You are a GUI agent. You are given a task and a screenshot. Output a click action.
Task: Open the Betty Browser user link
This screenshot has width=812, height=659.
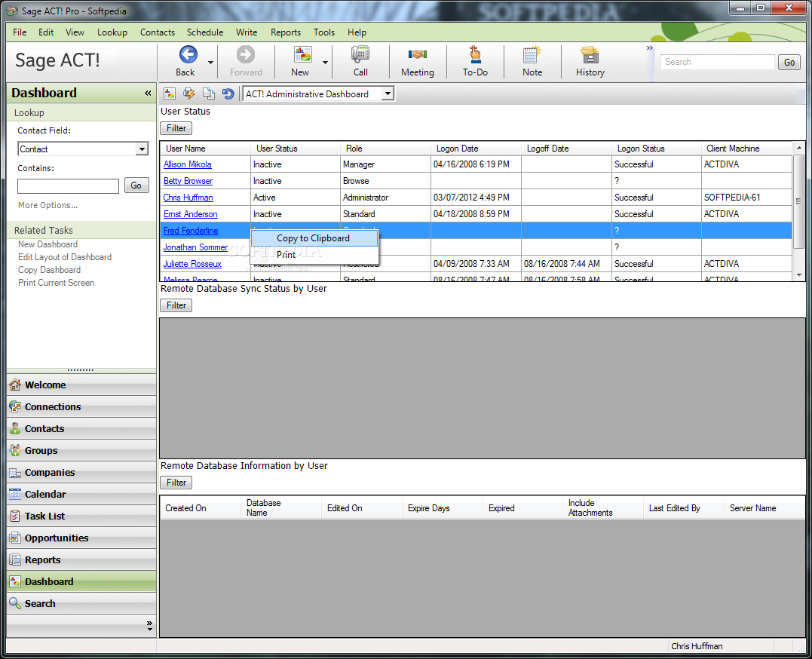coord(188,181)
